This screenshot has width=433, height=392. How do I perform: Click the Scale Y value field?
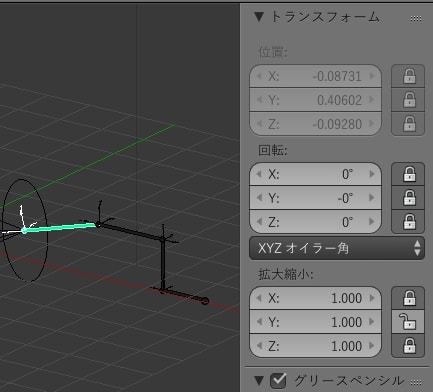(315, 322)
